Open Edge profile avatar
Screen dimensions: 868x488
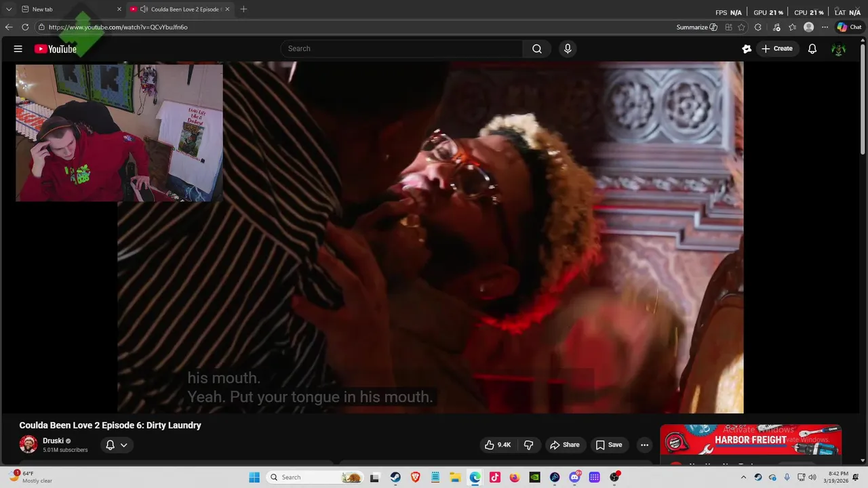coord(808,27)
